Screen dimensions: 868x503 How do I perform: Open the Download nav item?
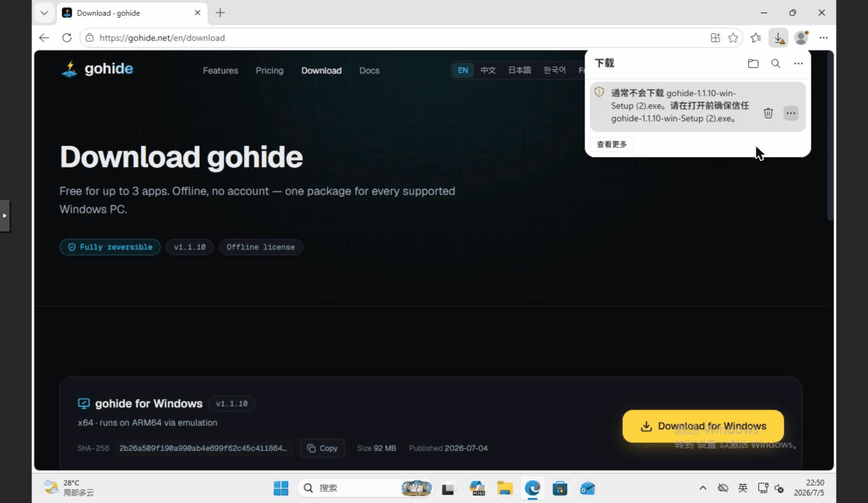321,70
